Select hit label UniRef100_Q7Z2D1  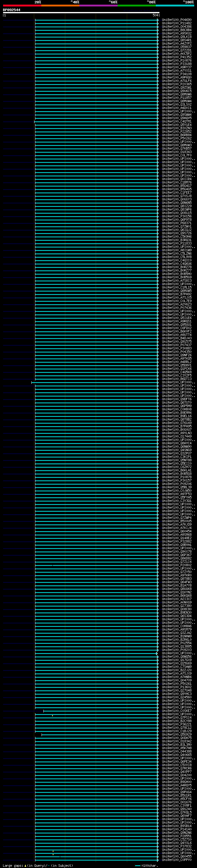point(177,50)
